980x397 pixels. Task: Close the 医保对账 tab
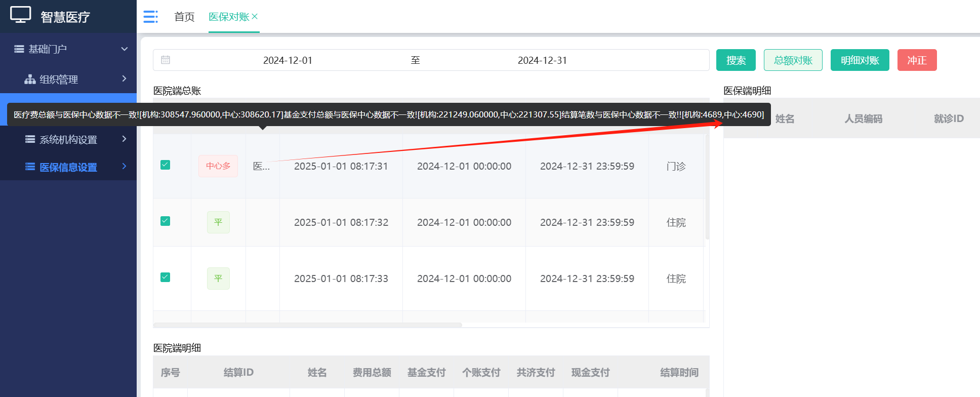pos(255,17)
